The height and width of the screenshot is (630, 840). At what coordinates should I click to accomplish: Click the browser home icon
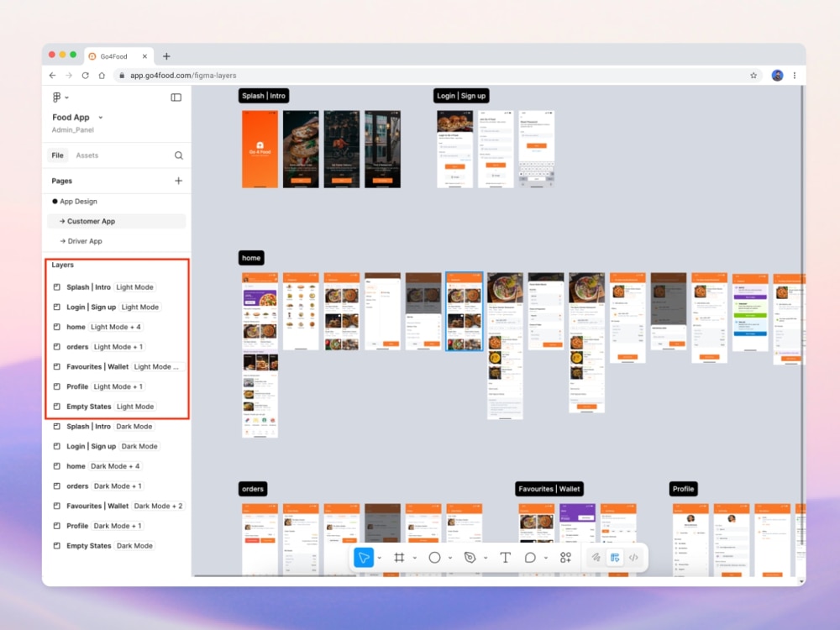(102, 76)
